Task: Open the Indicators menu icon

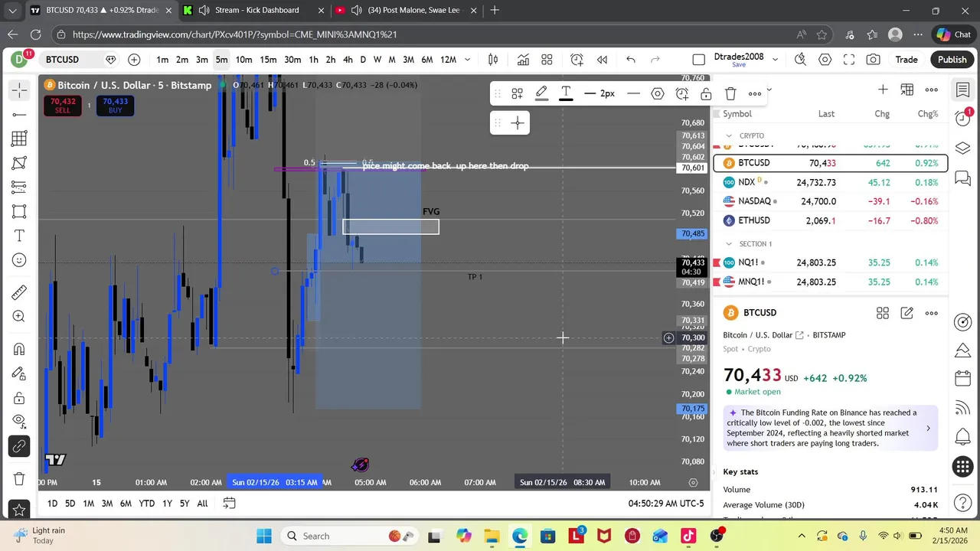Action: pos(523,60)
